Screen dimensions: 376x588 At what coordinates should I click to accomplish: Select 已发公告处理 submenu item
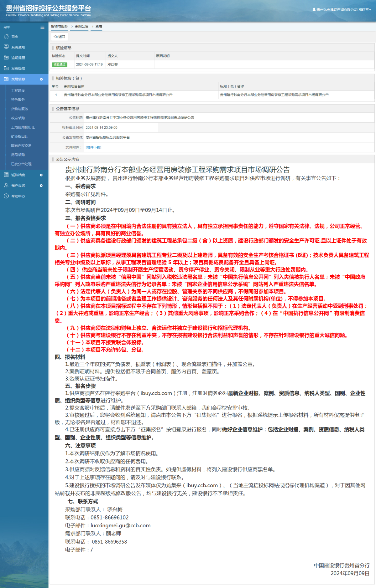(21, 164)
